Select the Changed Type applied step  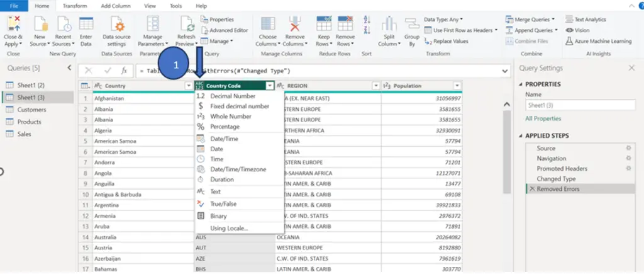[556, 179]
